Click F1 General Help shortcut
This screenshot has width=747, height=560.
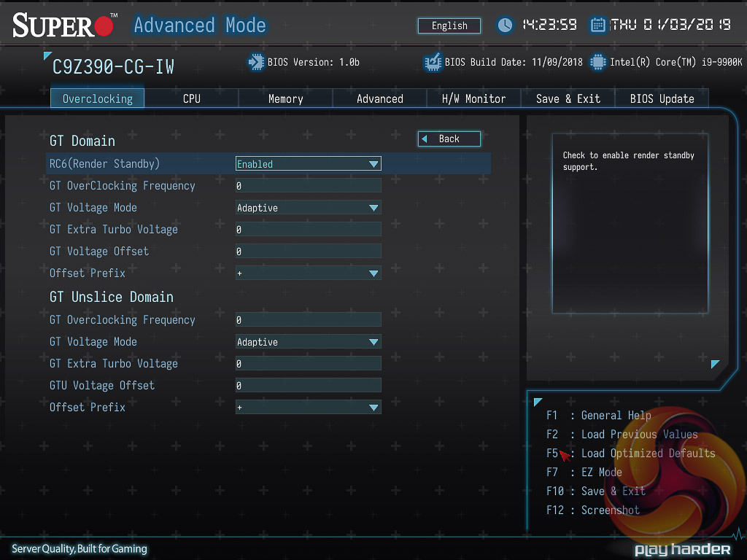point(599,415)
